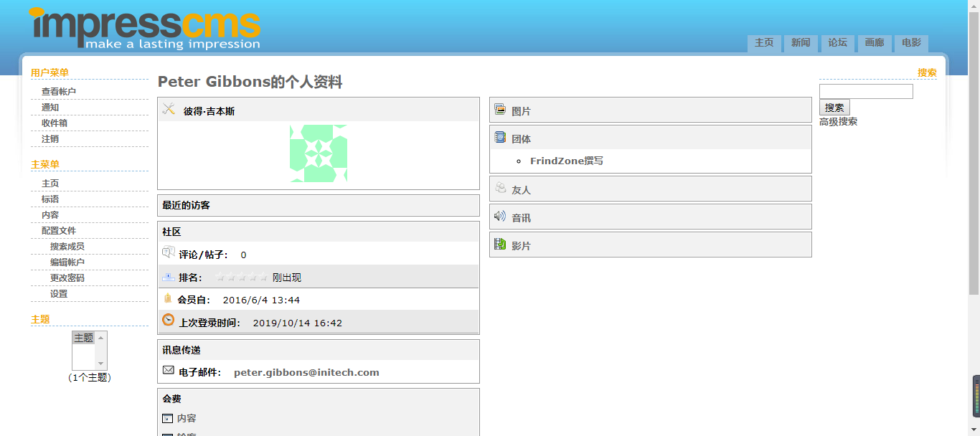Screen dimensions: 980x436
Task: Click the Peter Gibbons的个人资料 heading
Action: pyautogui.click(x=250, y=82)
